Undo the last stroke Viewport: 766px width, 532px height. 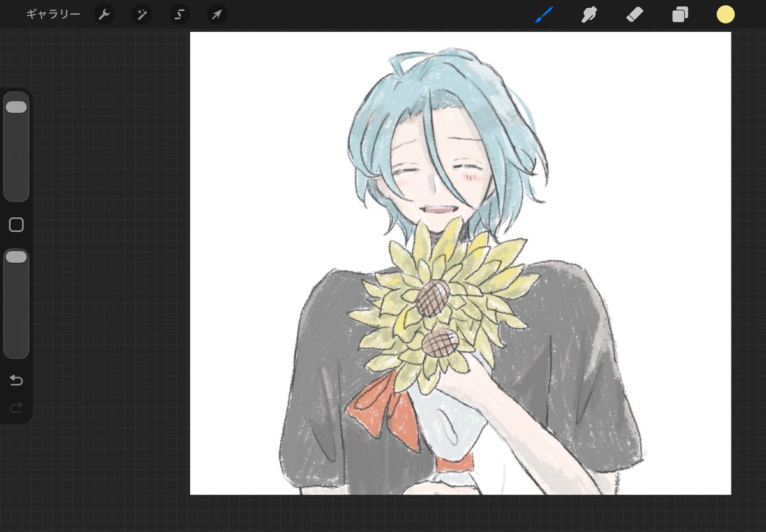[x=16, y=381]
